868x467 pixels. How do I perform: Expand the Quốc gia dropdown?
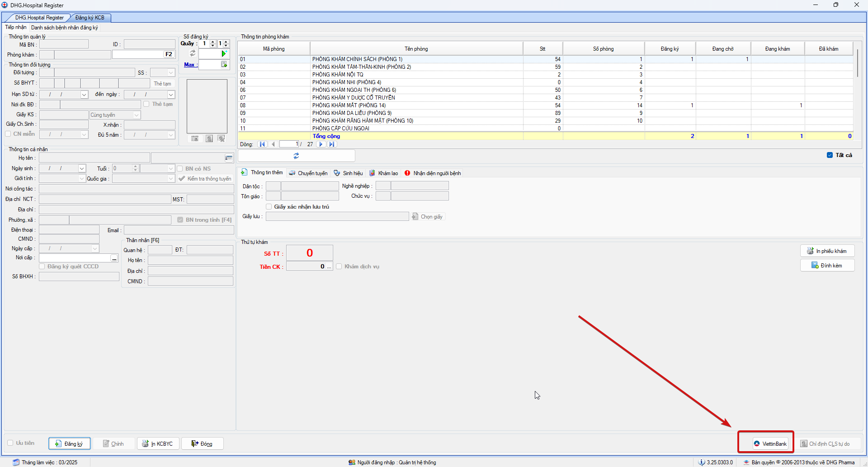171,179
